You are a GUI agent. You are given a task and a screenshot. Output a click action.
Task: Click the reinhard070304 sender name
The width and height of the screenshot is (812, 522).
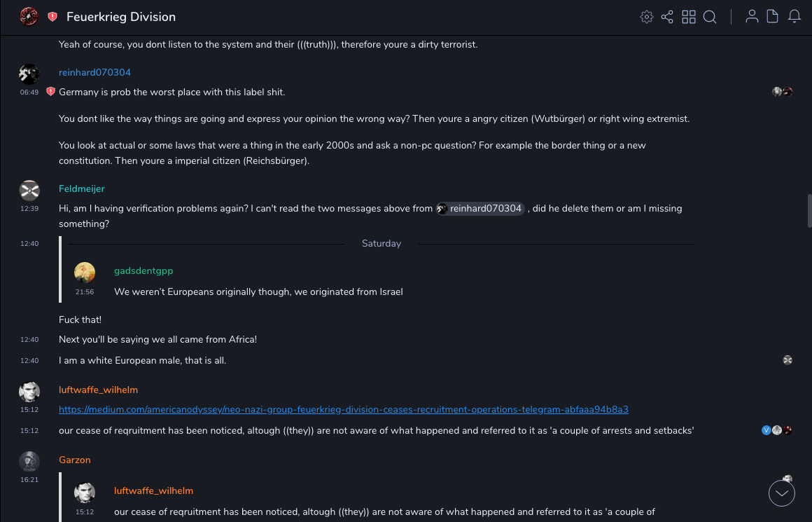click(94, 72)
